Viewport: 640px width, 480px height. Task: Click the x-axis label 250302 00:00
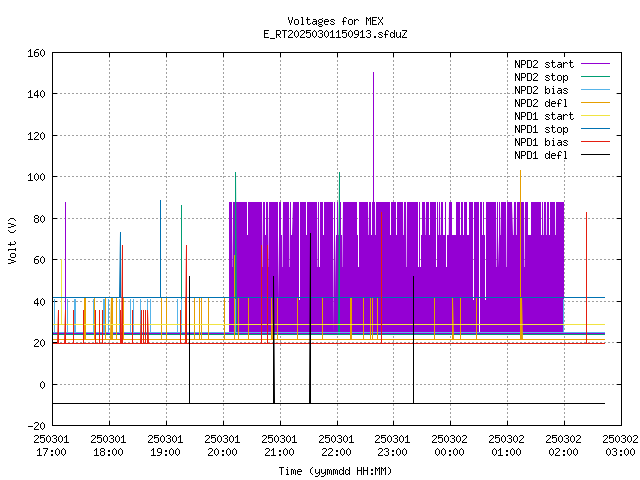tap(449, 446)
